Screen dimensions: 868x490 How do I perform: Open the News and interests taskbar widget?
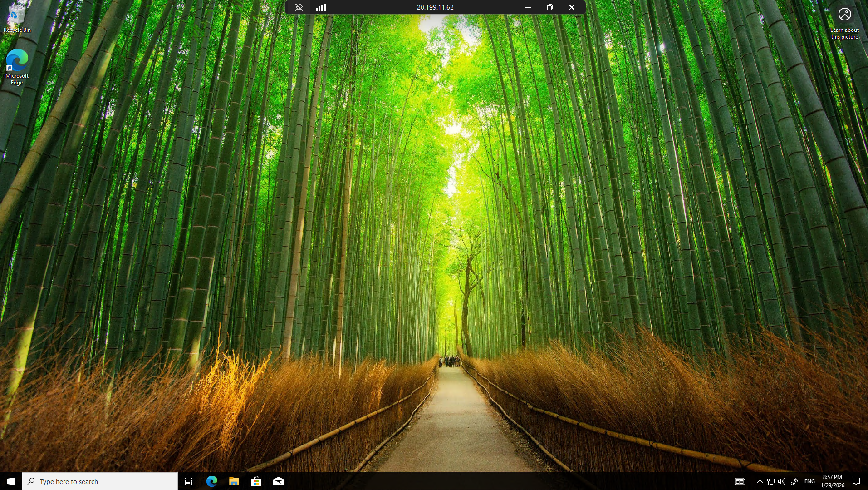(740, 481)
